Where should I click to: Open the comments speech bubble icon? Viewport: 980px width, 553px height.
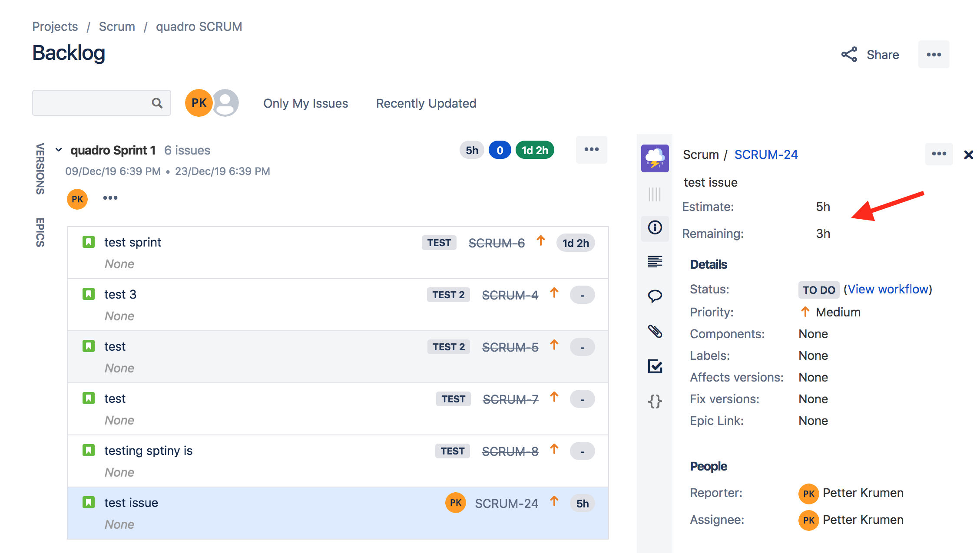click(655, 296)
